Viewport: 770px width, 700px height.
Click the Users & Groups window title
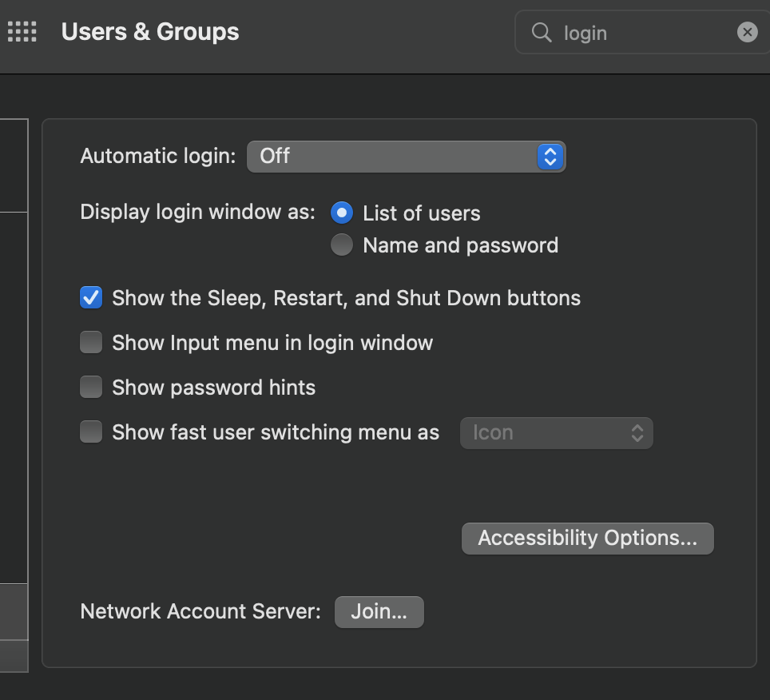tap(150, 32)
